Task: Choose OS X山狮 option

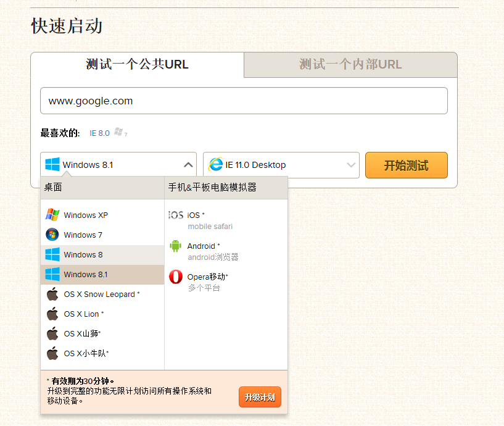Action: [102, 334]
